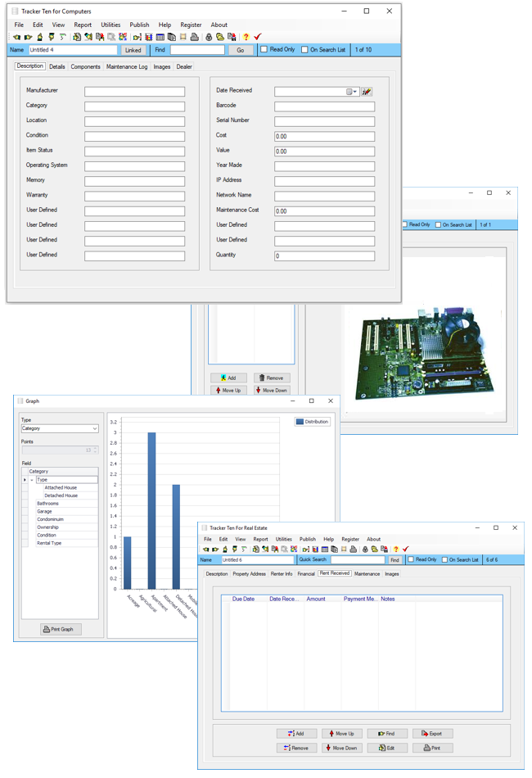Click the copy pages icon in Computers toolbar
Image resolution: width=532 pixels, height=778 pixels.
(172, 37)
